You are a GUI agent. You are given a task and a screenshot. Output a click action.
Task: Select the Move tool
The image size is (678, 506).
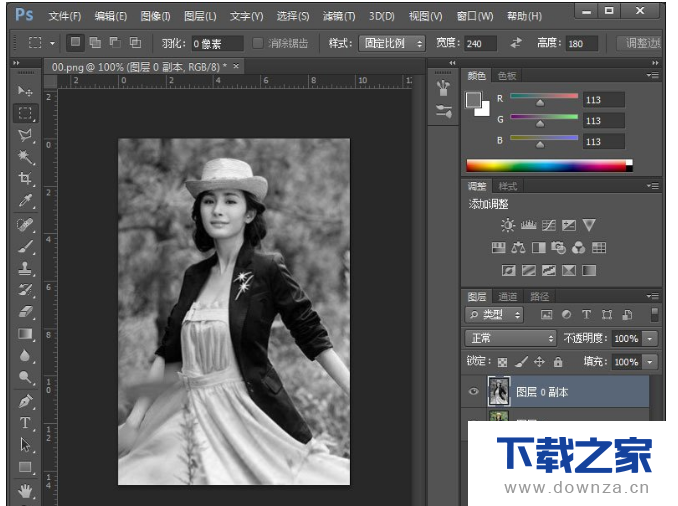click(x=25, y=91)
